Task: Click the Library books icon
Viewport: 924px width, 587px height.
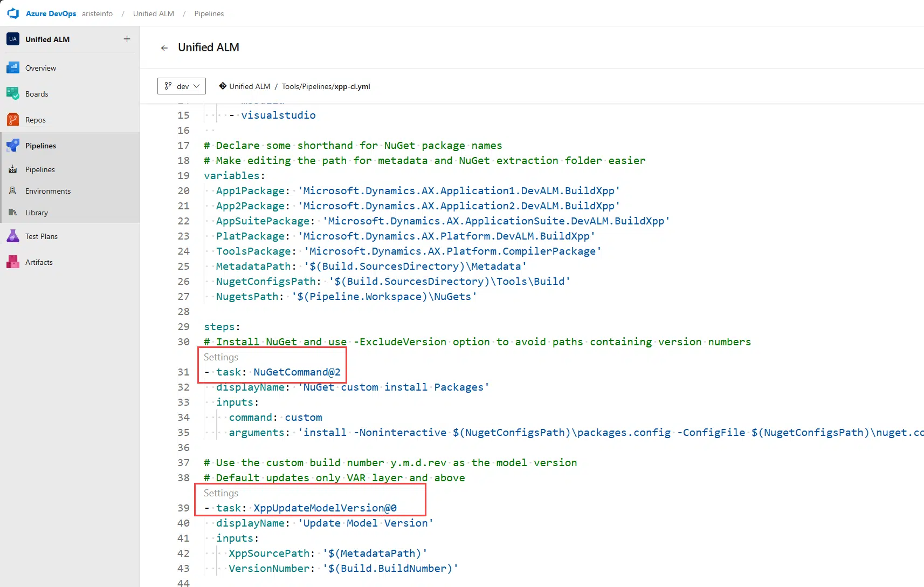Action: click(13, 213)
